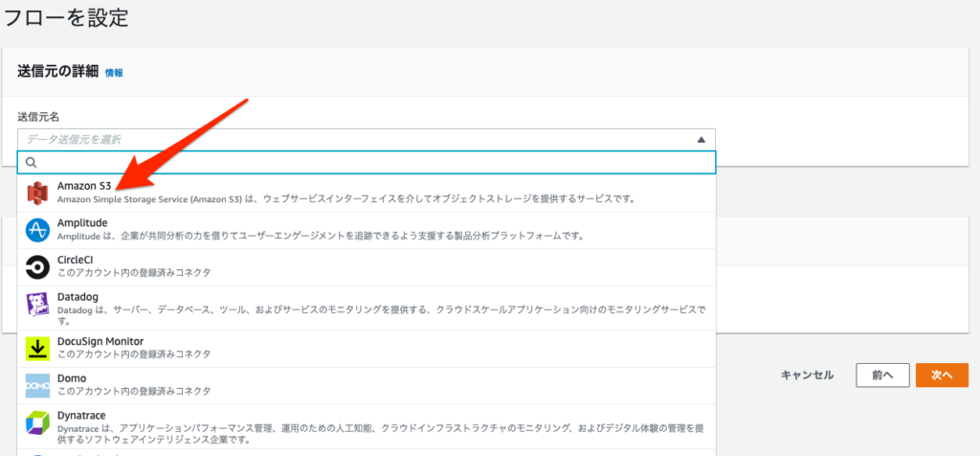Open the データ送信元を選択 combo box

tap(367, 140)
